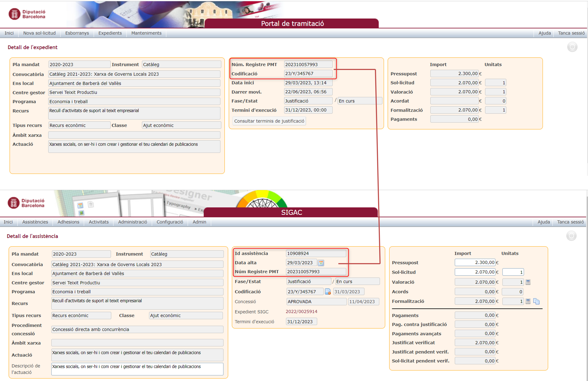Click the Sol·licitud import field in SIGAC
This screenshot has width=588, height=381.
pyautogui.click(x=475, y=272)
